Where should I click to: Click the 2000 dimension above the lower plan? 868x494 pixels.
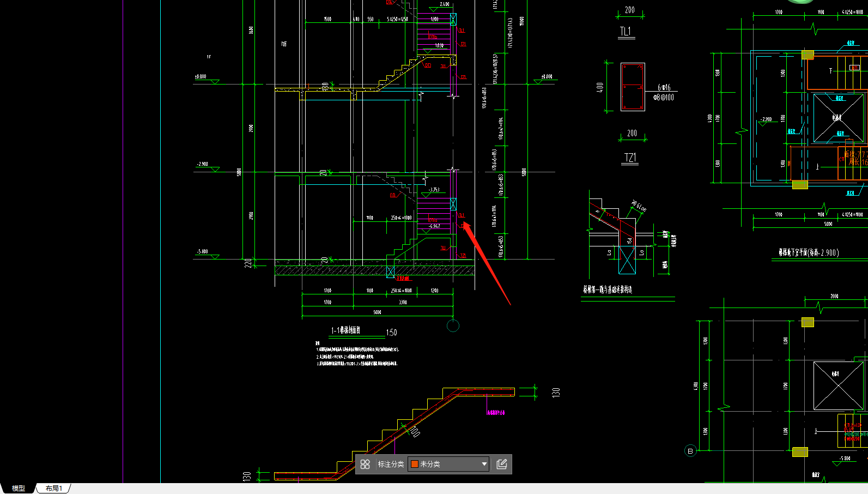(834, 296)
